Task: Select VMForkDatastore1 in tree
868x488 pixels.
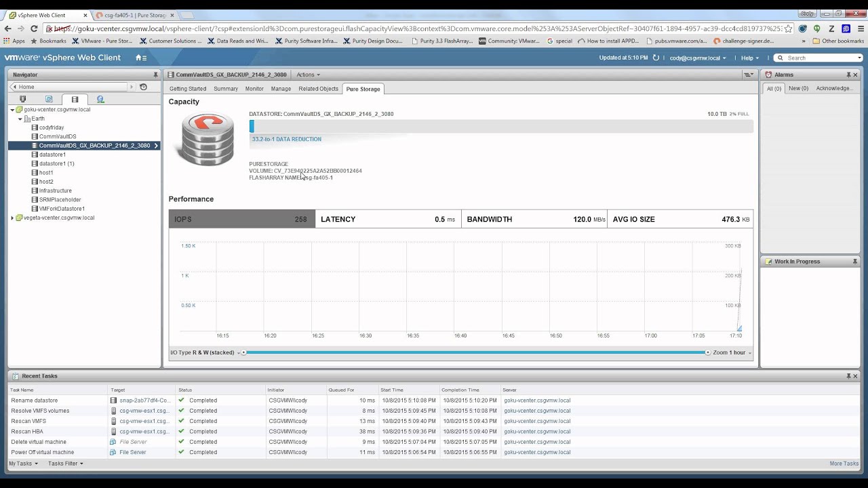Action: pos(62,209)
